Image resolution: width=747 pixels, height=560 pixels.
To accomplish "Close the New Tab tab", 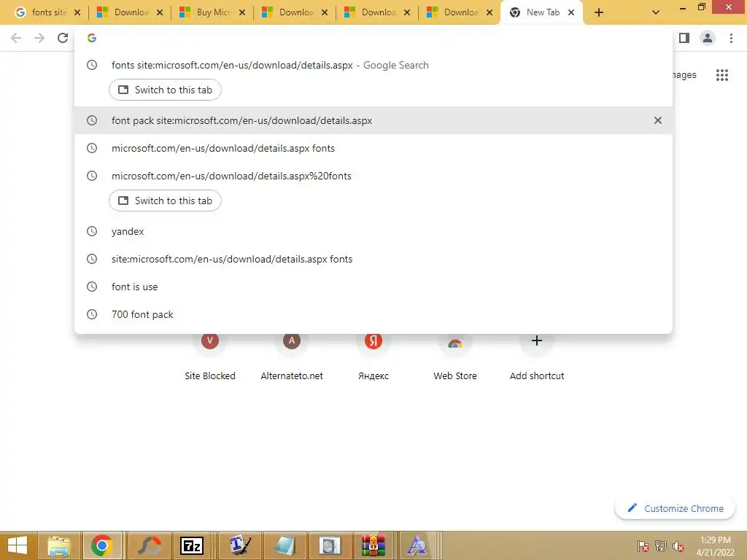I will click(x=570, y=12).
